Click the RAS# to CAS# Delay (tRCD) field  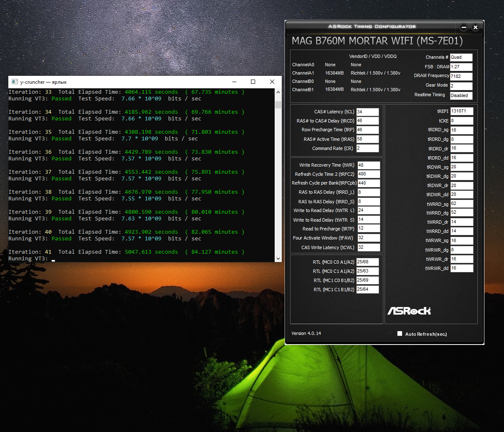(367, 121)
